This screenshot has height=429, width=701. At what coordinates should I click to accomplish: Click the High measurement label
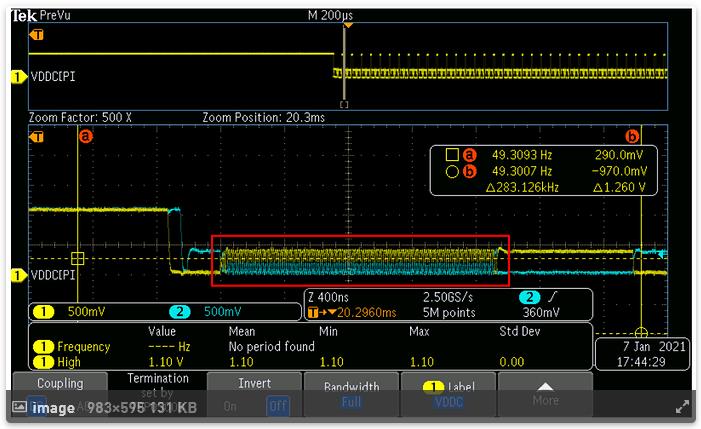tap(69, 362)
